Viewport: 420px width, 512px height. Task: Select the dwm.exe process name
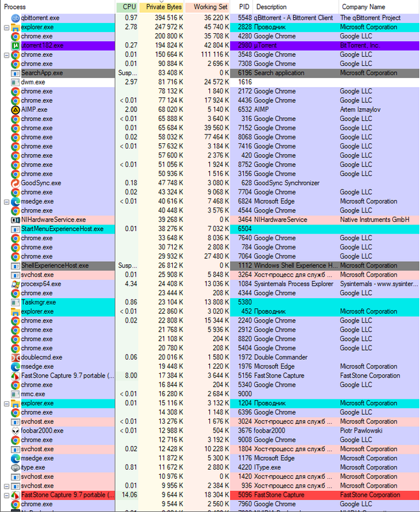[33, 82]
